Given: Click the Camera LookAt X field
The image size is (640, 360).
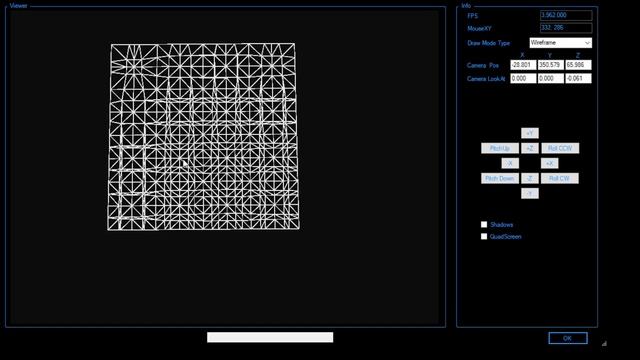Looking at the screenshot, I should coord(523,78).
